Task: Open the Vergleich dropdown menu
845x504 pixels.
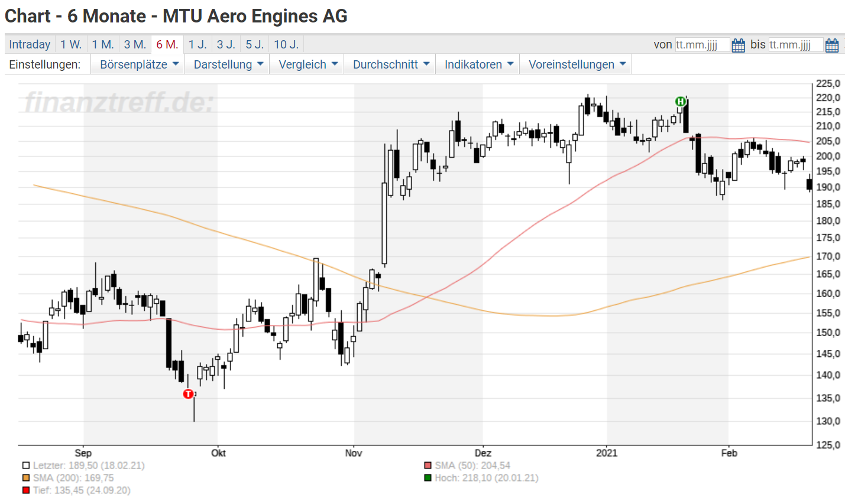Action: 307,64
